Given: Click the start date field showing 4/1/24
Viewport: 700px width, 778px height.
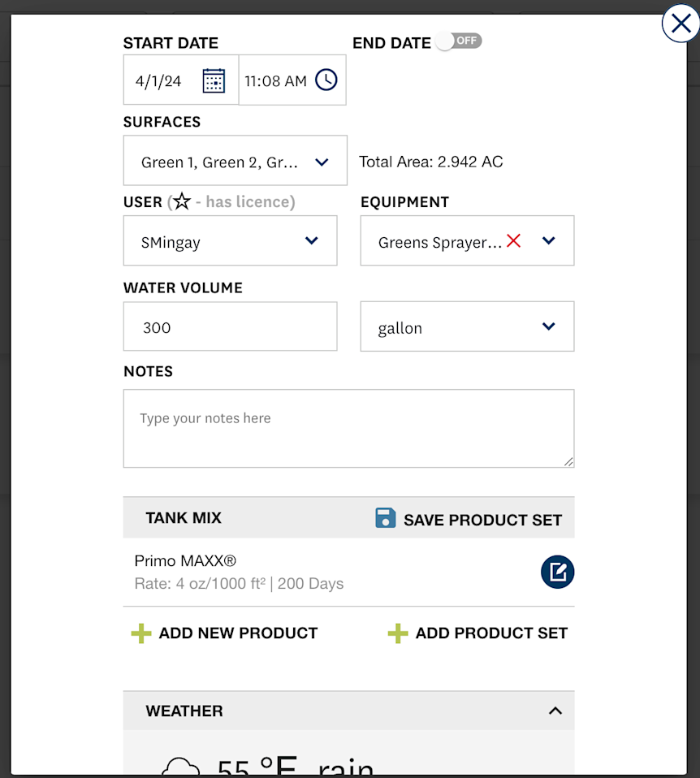Looking at the screenshot, I should coord(159,80).
